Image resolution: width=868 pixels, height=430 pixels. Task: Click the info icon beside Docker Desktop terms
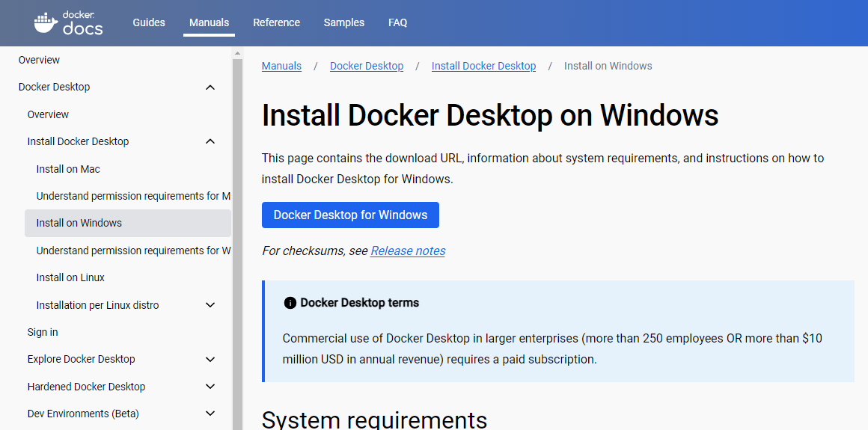pos(290,303)
